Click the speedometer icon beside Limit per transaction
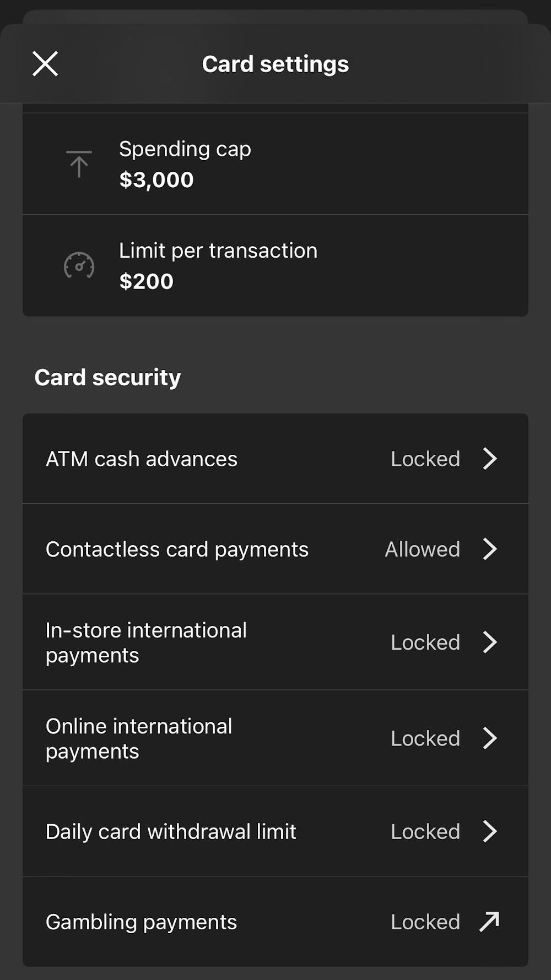 (79, 265)
